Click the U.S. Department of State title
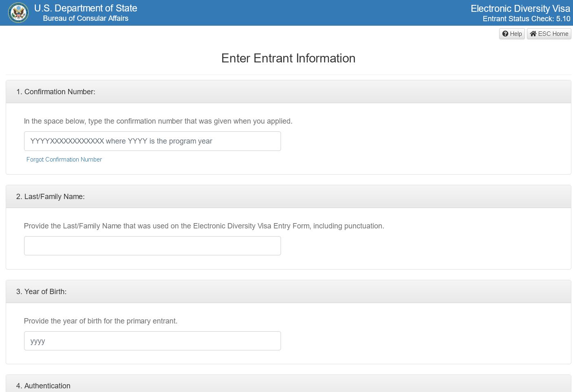The height and width of the screenshot is (392, 573). (86, 8)
